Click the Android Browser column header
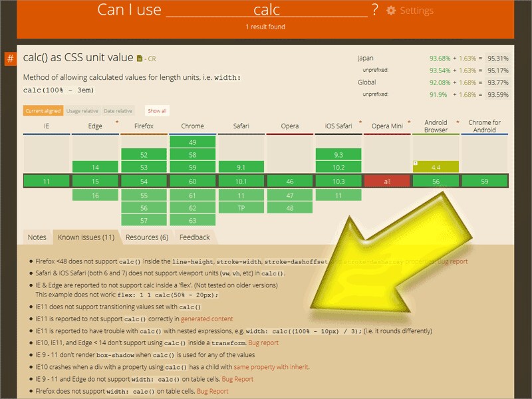 (436, 126)
